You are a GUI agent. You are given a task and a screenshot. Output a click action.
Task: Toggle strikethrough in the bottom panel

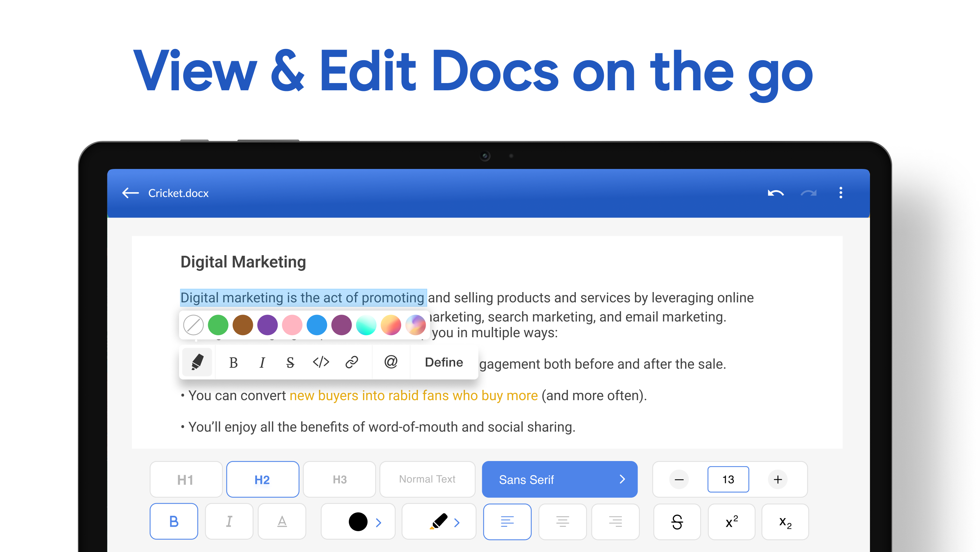(x=677, y=522)
